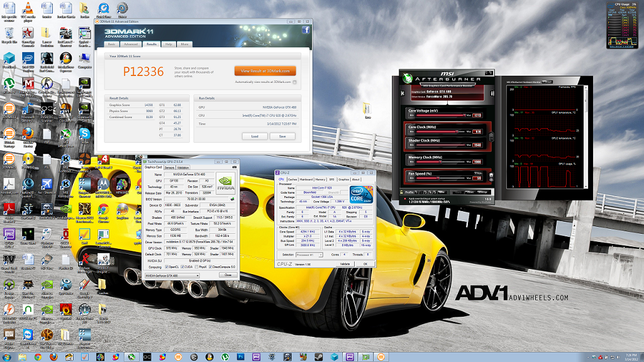Open the VLC media player desktop icon
The width and height of the screenshot is (644, 362).
click(x=28, y=10)
